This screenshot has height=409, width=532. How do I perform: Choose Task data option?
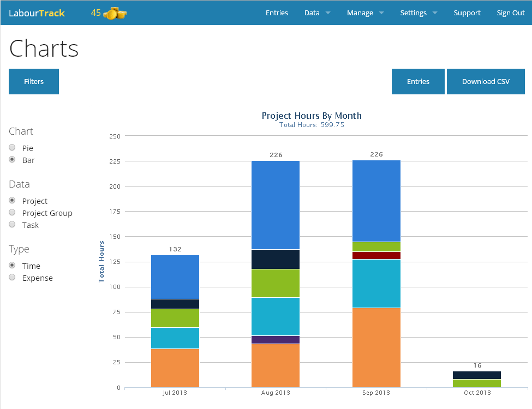(x=12, y=225)
